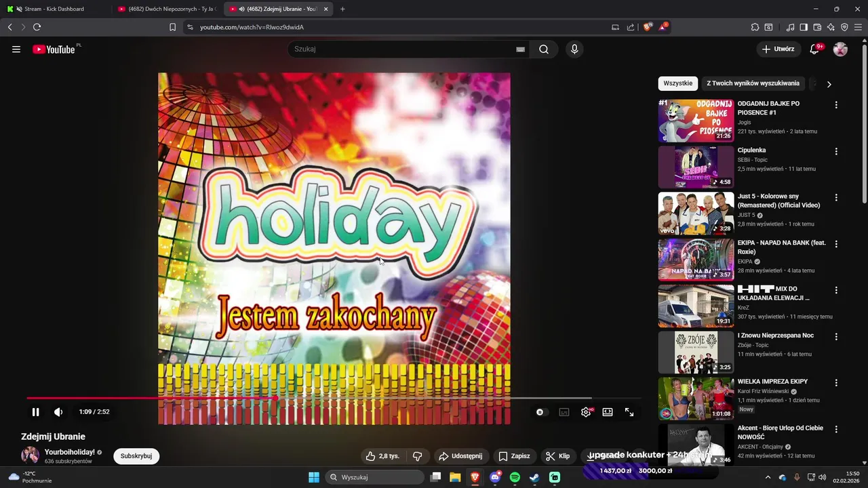The width and height of the screenshot is (868, 488).
Task: Open Leo AI sparkle icon
Action: pyautogui.click(x=831, y=27)
